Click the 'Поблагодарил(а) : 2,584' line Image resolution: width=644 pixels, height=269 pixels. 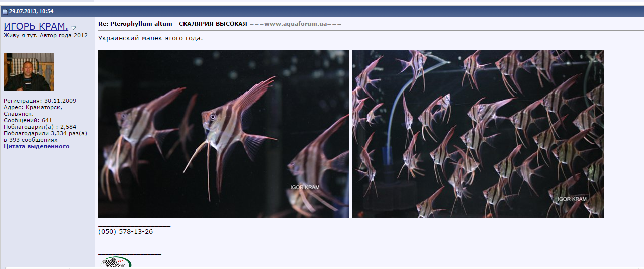(x=40, y=127)
